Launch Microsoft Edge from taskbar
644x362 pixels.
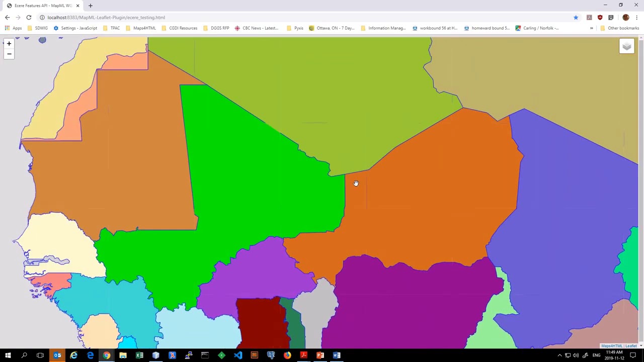91,355
